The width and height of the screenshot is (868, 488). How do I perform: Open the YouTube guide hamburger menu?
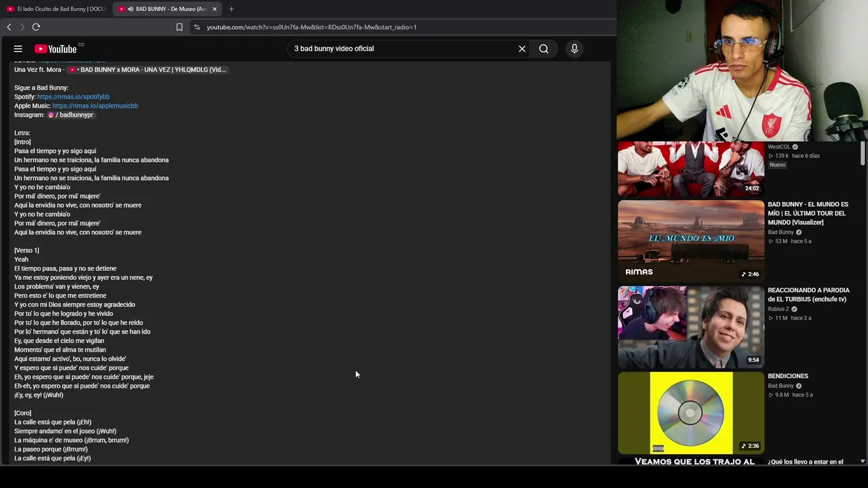pos(18,49)
